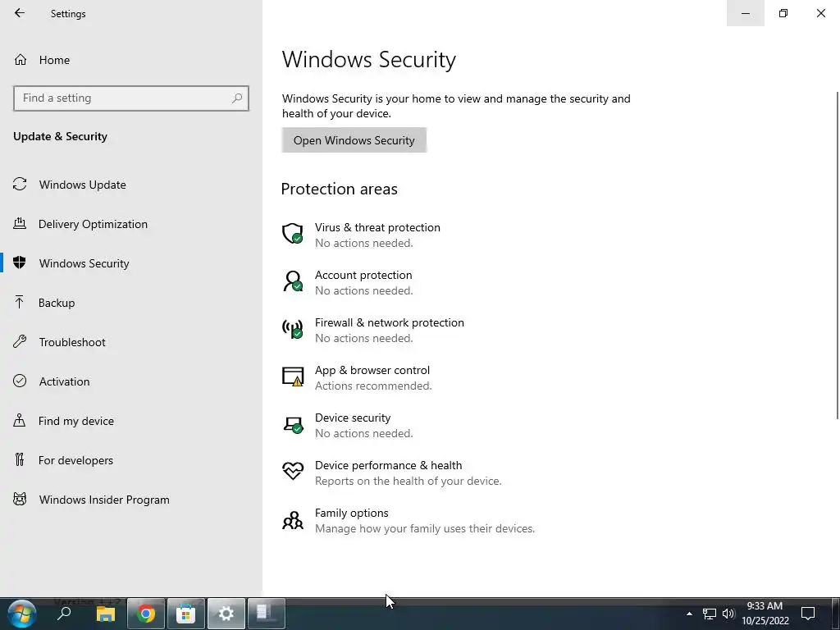Click the Device performance & health heart icon

click(x=293, y=472)
